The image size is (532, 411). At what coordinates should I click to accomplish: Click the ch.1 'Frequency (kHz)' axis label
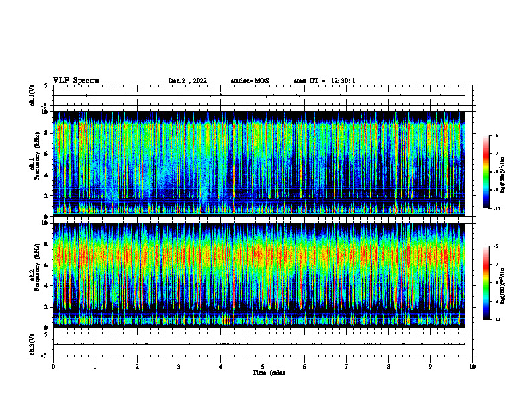(37, 154)
